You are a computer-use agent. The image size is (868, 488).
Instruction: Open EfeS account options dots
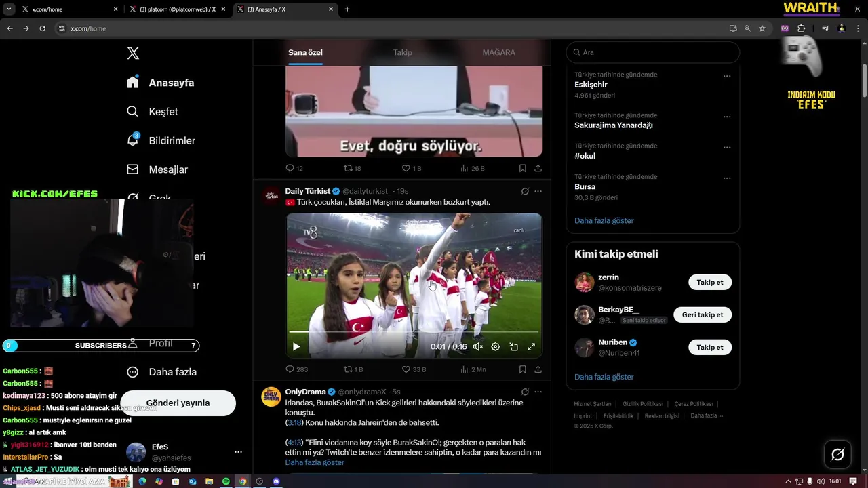(238, 452)
